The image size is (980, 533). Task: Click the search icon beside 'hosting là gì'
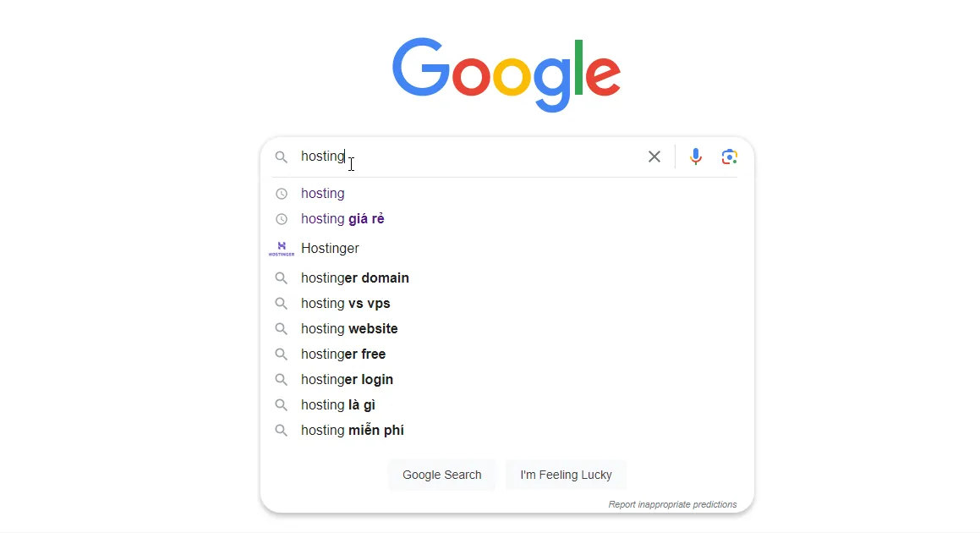(x=281, y=404)
